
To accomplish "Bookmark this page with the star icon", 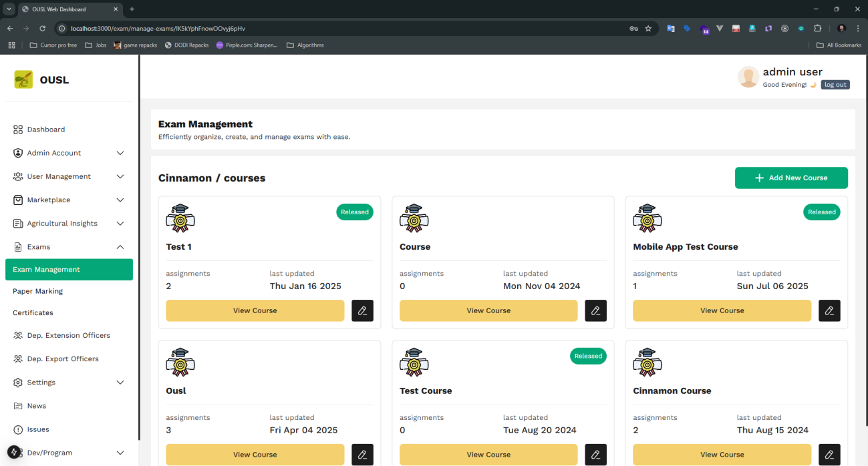I will pyautogui.click(x=648, y=29).
